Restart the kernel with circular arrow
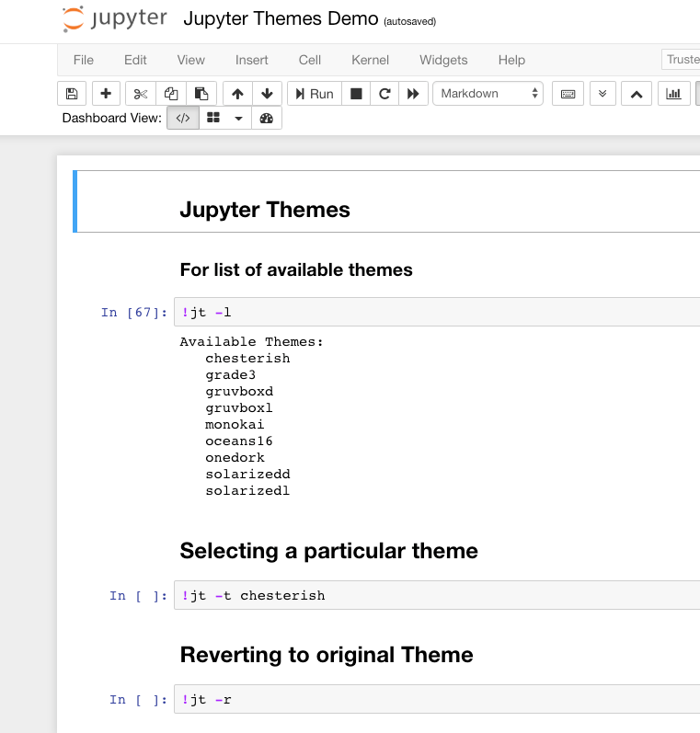This screenshot has width=700, height=733. (384, 94)
